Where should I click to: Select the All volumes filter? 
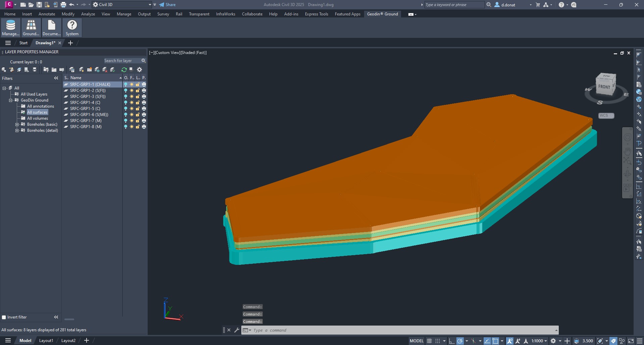[x=37, y=118]
